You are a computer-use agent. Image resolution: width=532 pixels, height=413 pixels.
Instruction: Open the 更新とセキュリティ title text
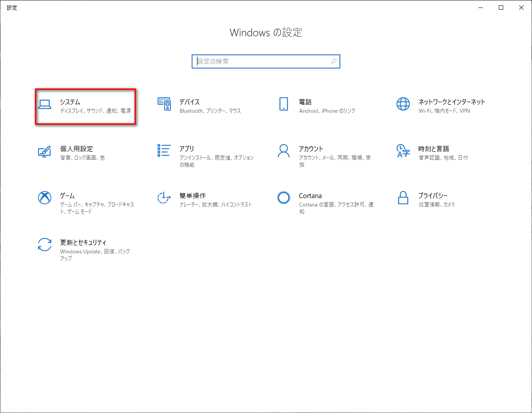pos(83,242)
